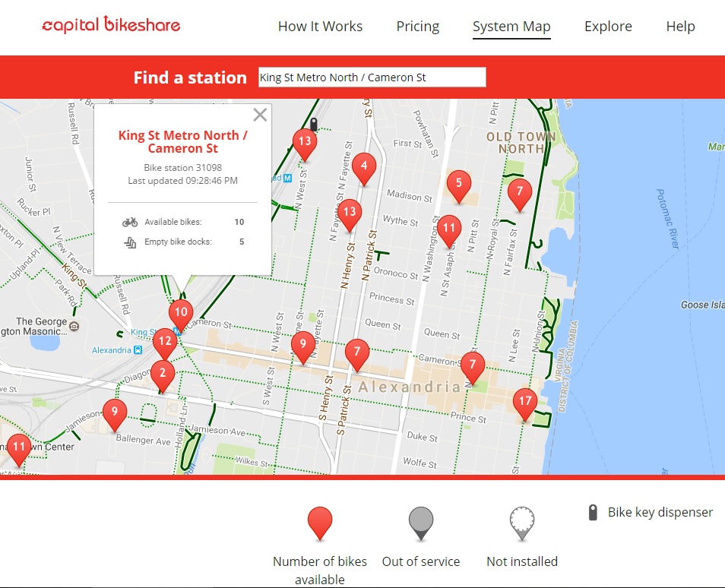Screen dimensions: 725x588
Task: Select the map marker with 5 bikes
Action: 458,185
